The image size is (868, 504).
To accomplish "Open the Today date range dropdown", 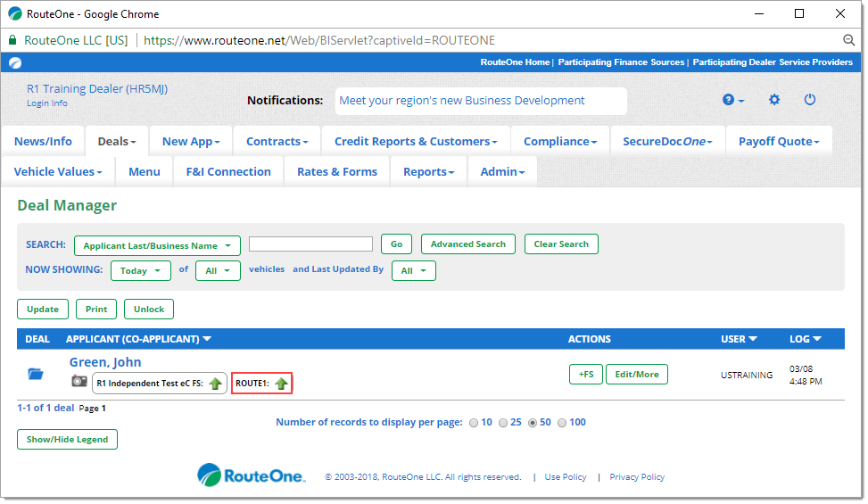I will pos(141,270).
